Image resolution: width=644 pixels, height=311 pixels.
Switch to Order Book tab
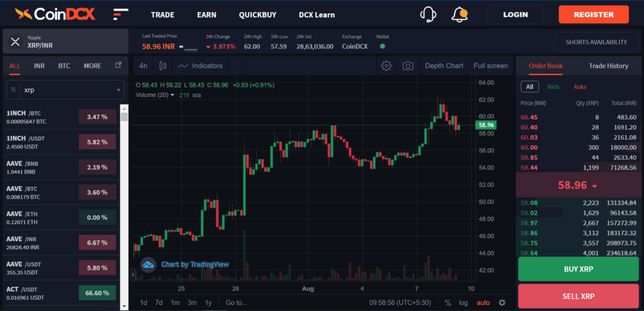[x=545, y=66]
